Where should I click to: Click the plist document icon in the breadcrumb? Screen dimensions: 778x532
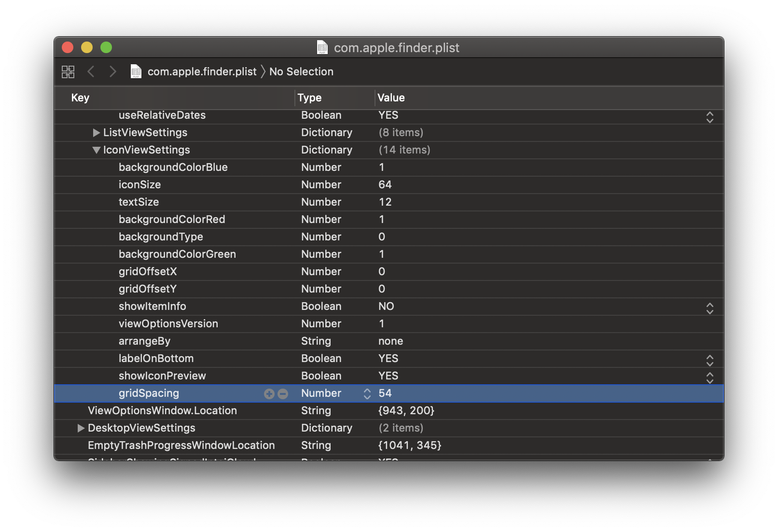[136, 71]
